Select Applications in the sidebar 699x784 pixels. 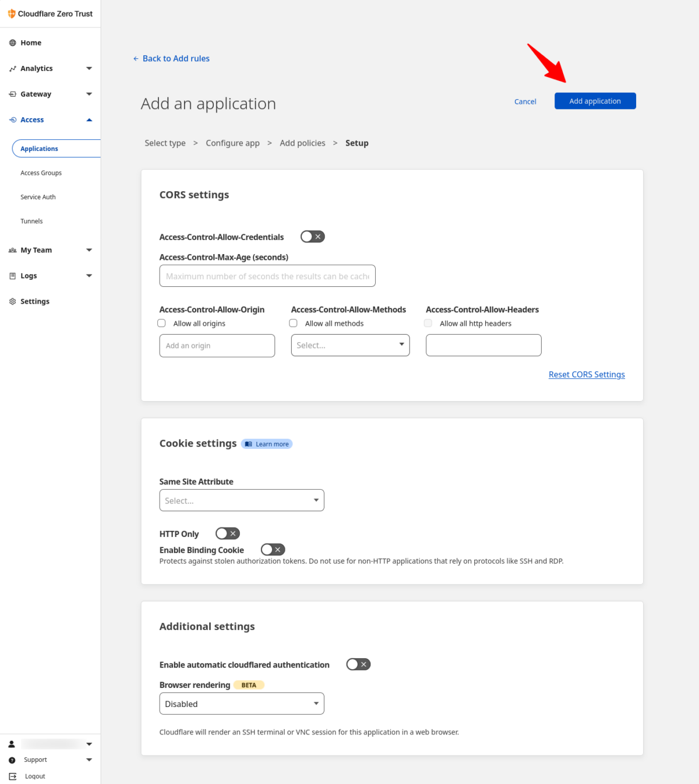click(x=38, y=148)
